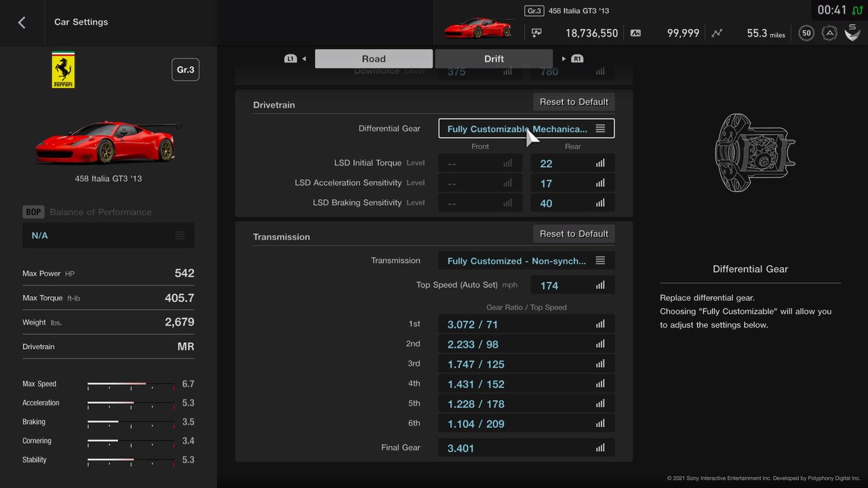Switch to the Drift tab
The image size is (868, 488).
tap(494, 59)
